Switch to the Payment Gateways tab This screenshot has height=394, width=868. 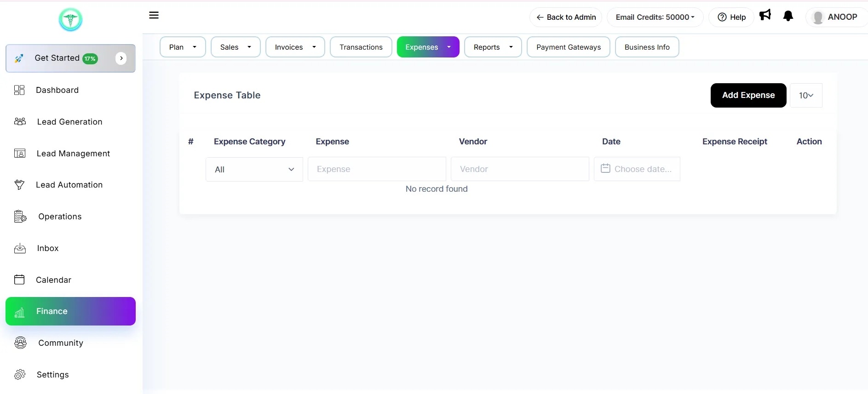coord(569,47)
